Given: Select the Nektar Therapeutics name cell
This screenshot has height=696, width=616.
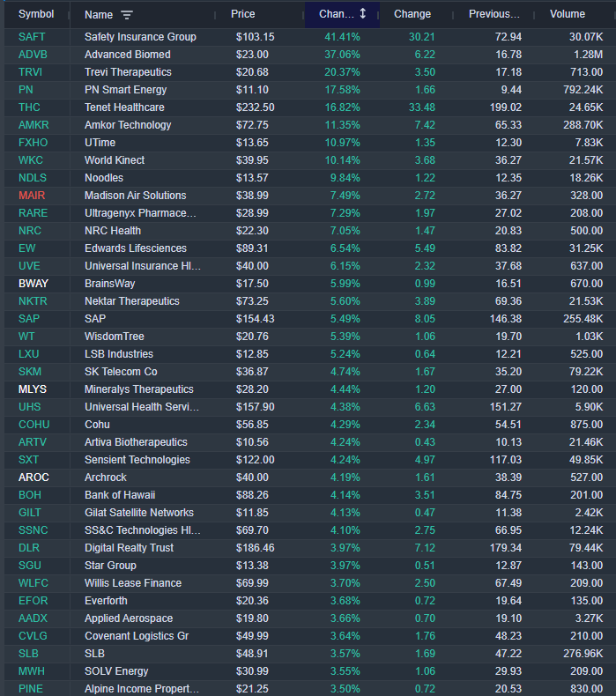Looking at the screenshot, I should click(132, 301).
